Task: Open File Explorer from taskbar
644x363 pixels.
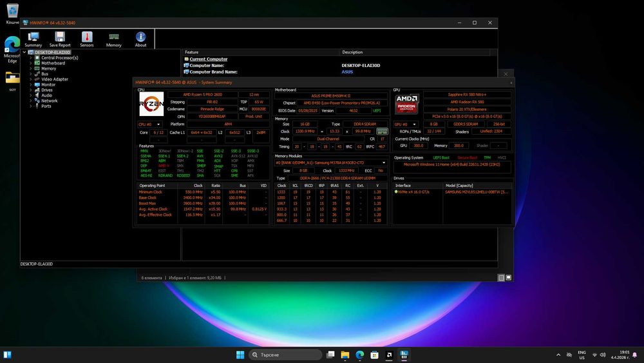Action: coord(345,355)
